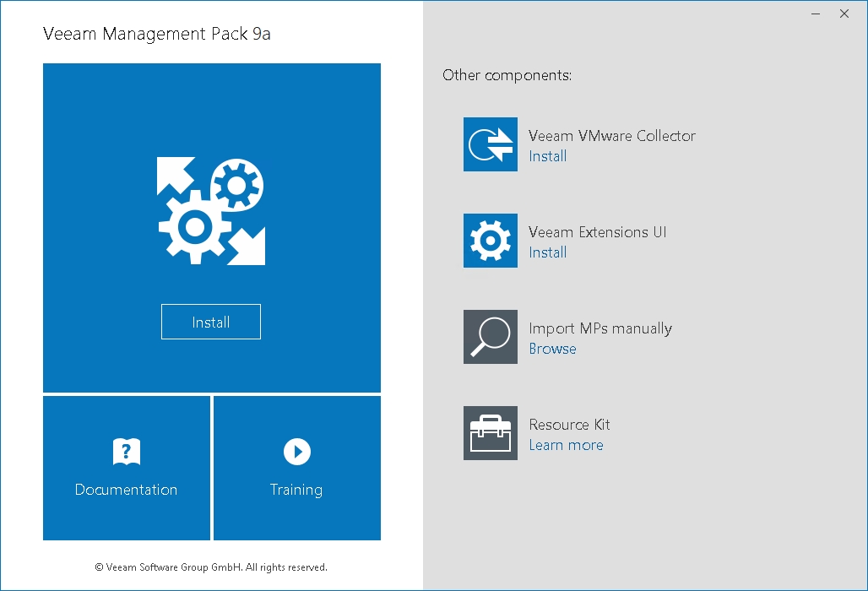Click the gears and arrows installation icon
The width and height of the screenshot is (868, 591).
211,211
